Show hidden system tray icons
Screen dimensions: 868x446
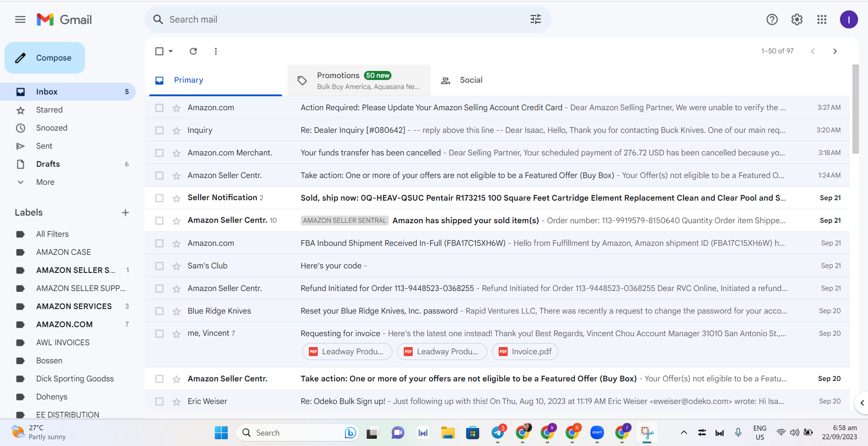click(684, 432)
